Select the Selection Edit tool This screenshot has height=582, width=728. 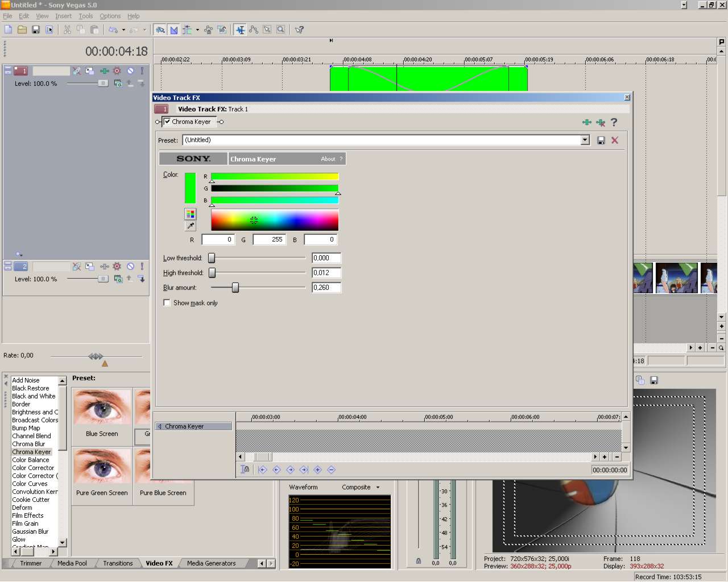coord(267,30)
